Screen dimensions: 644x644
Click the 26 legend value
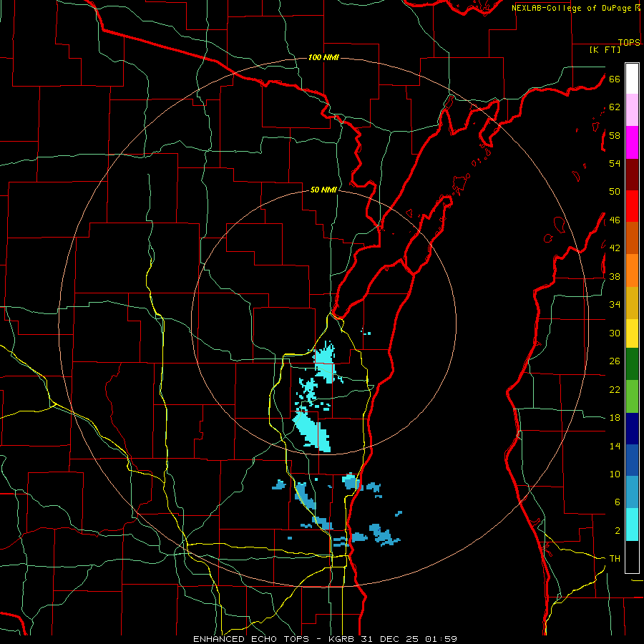point(615,361)
